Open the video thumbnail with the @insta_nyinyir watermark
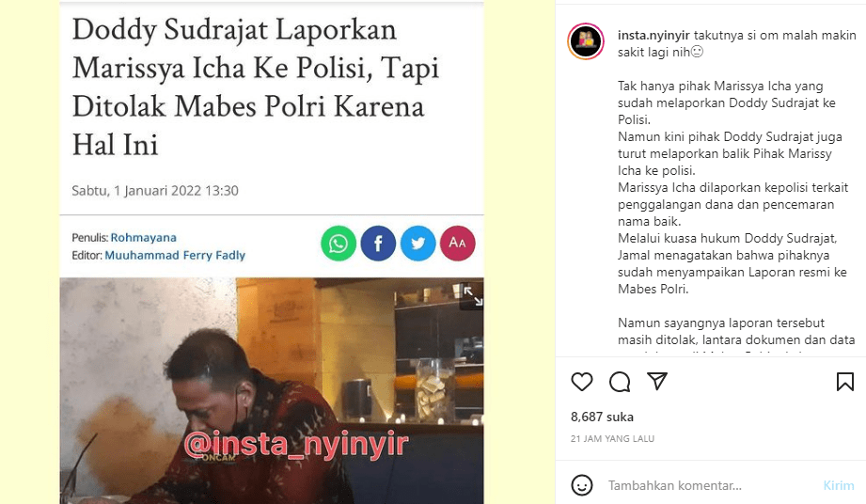The height and width of the screenshot is (504, 866). pos(272,390)
